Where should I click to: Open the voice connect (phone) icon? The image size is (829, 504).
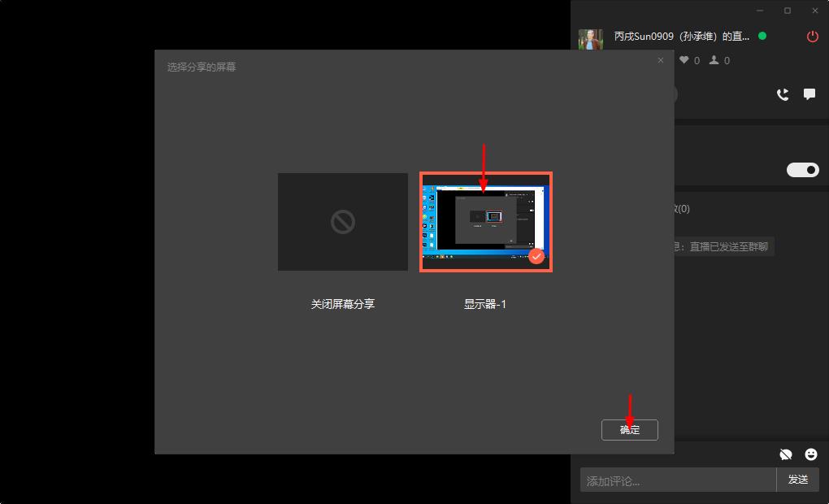click(x=782, y=94)
